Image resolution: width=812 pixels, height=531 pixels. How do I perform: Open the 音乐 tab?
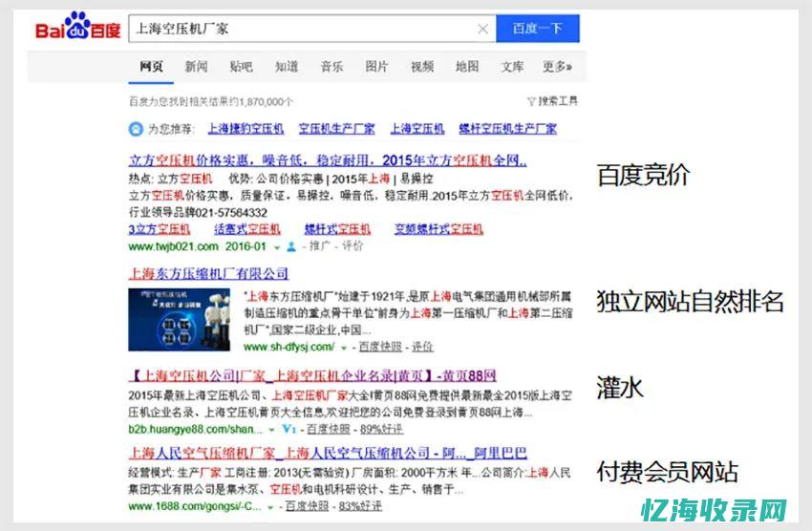(331, 67)
